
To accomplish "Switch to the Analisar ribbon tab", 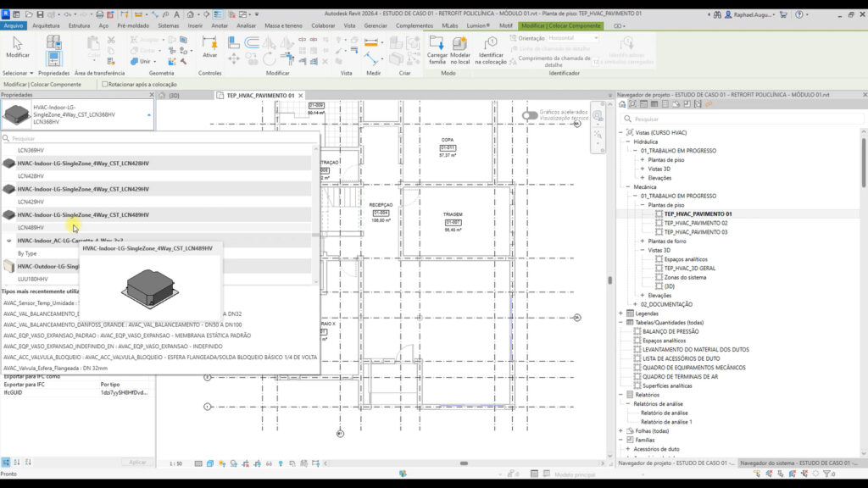I will point(247,25).
